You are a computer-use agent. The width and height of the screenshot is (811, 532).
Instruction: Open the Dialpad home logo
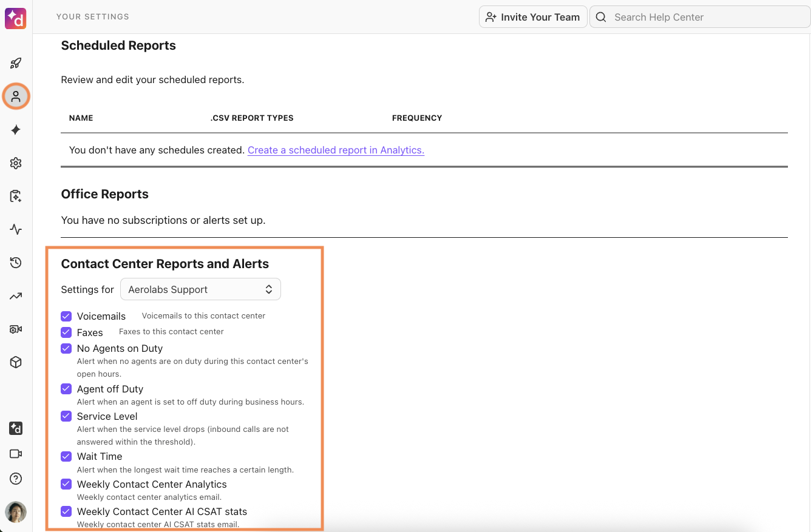point(15,18)
